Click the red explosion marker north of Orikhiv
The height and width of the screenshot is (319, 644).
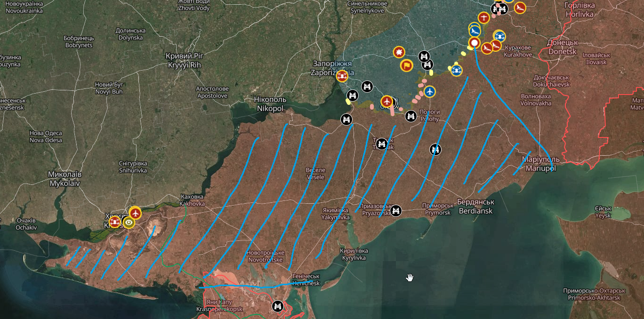pos(399,52)
